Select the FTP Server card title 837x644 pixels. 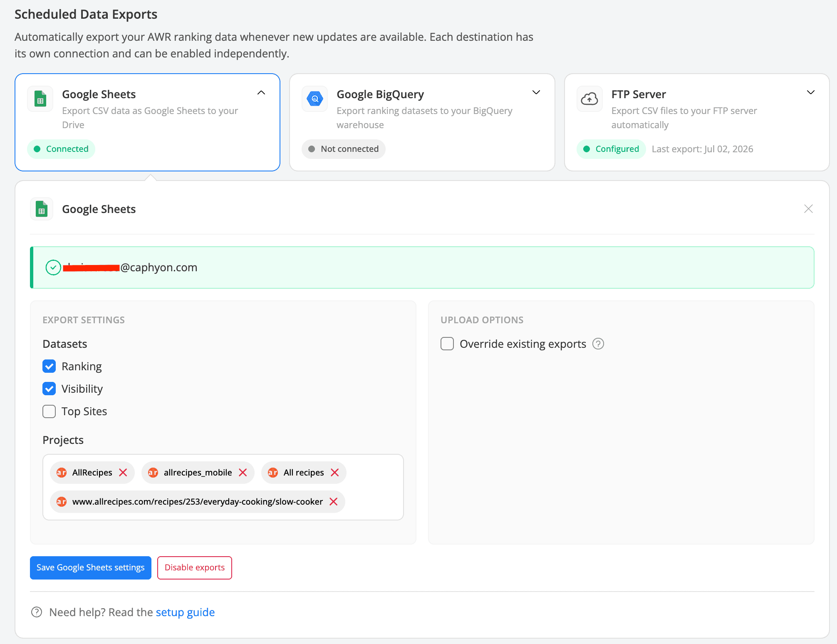639,94
